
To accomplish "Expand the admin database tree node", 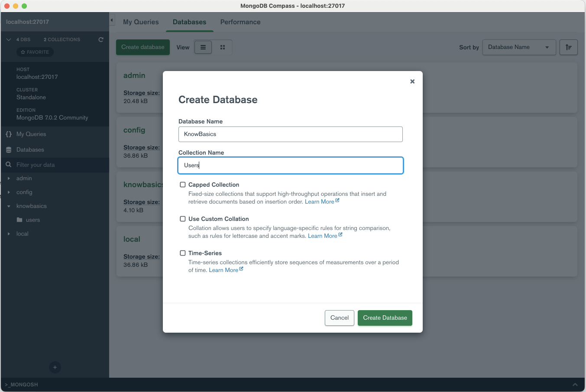I will [9, 178].
